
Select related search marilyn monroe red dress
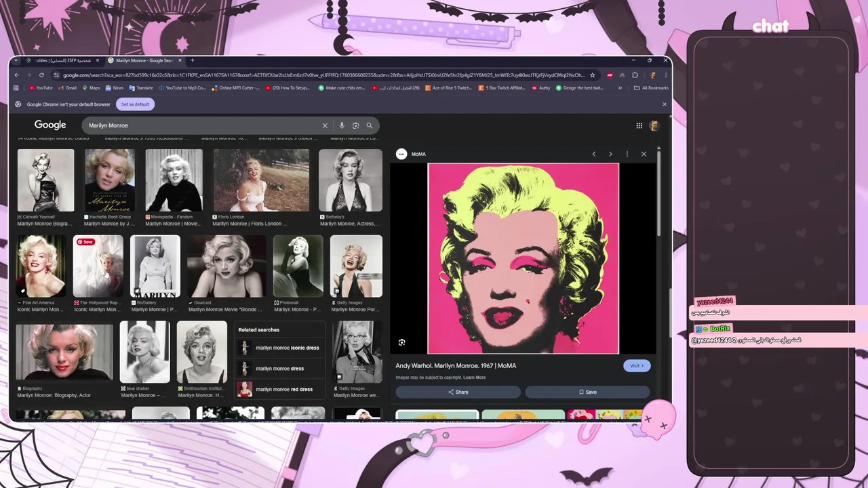click(x=280, y=390)
